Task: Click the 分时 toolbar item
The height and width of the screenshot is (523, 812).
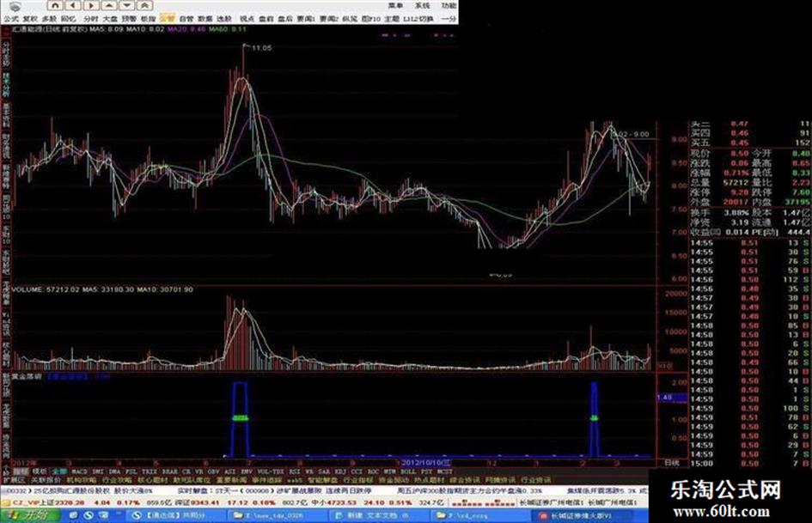Action: (x=90, y=19)
